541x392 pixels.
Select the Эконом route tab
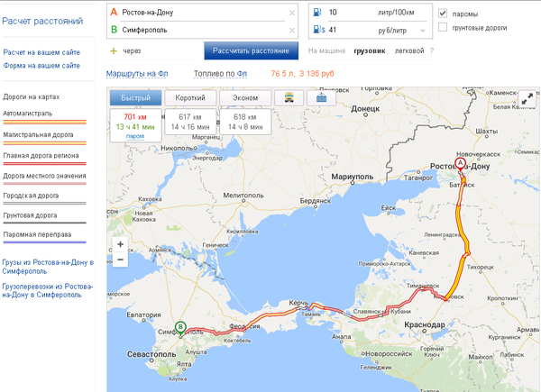[x=244, y=97]
